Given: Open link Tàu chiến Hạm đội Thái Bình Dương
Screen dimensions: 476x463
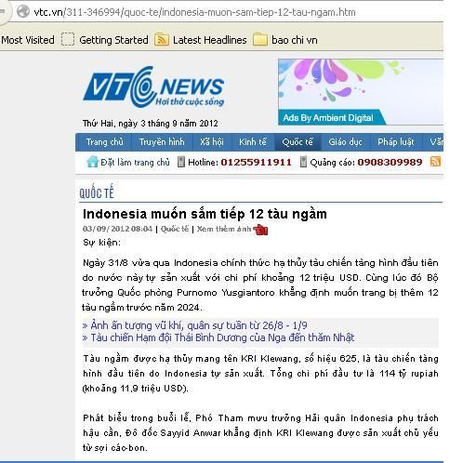Looking at the screenshot, I should (x=218, y=337).
